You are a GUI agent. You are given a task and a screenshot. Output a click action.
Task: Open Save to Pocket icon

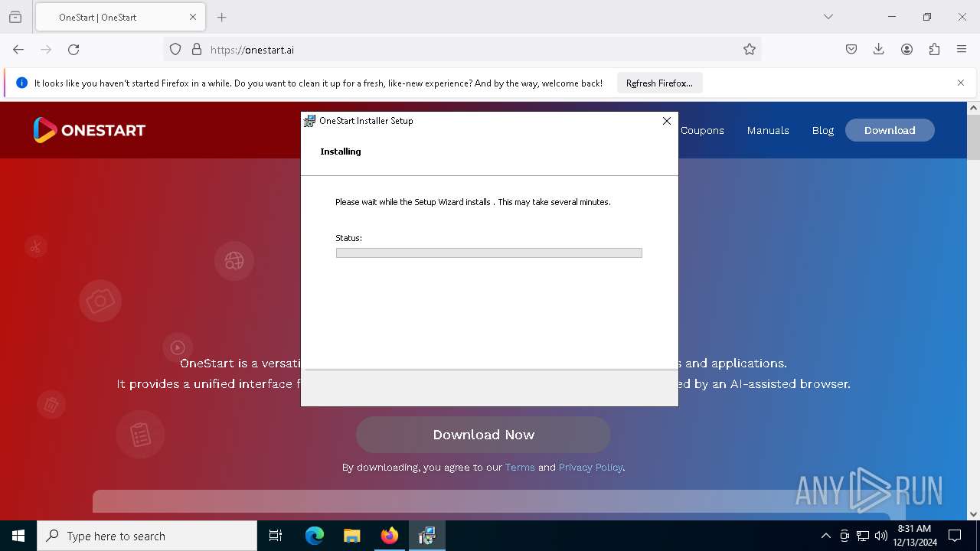(x=851, y=49)
